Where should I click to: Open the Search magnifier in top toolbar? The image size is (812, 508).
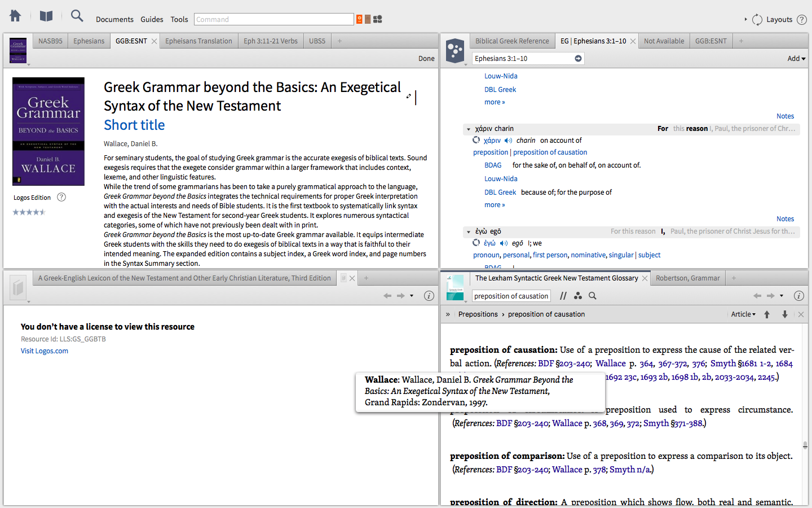(77, 16)
